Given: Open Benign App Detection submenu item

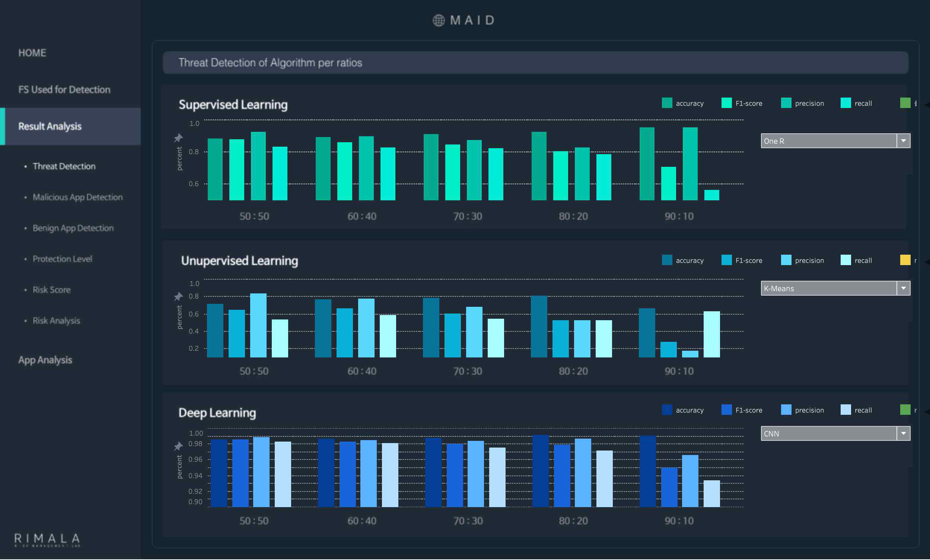Looking at the screenshot, I should 73,228.
